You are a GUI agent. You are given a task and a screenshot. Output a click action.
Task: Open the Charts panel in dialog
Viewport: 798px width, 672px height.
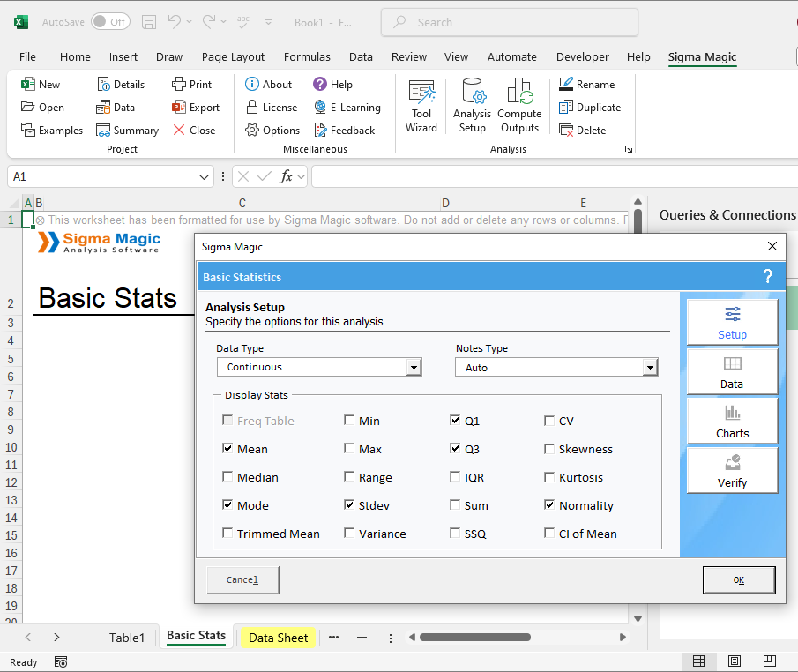(x=732, y=421)
